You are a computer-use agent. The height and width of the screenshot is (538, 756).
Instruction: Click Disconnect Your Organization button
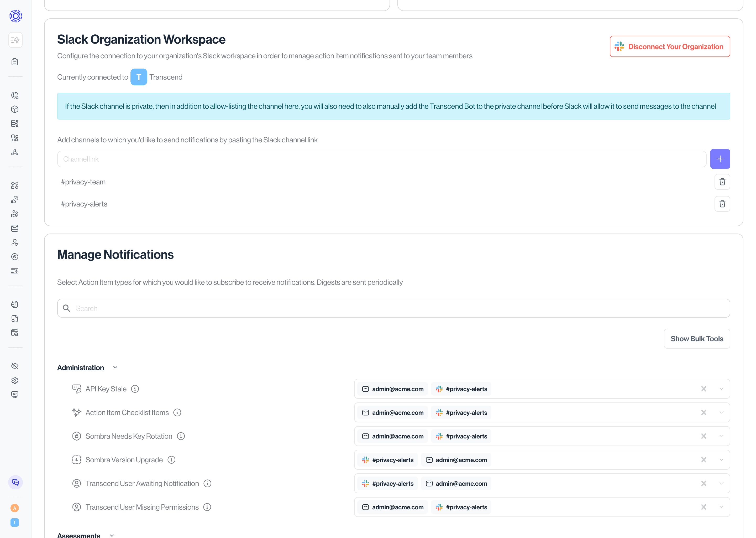(x=670, y=46)
